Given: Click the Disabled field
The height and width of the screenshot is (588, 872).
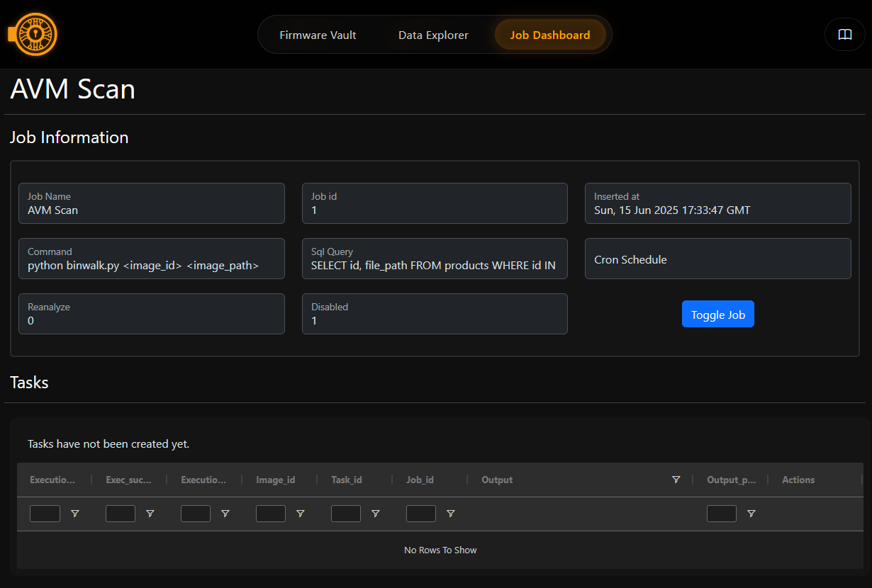Looking at the screenshot, I should pyautogui.click(x=435, y=314).
